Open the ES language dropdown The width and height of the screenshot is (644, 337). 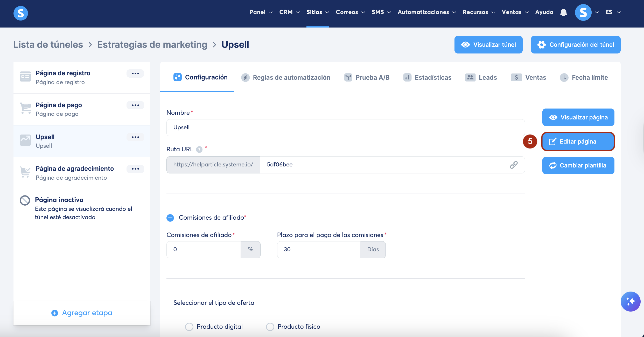pos(613,12)
